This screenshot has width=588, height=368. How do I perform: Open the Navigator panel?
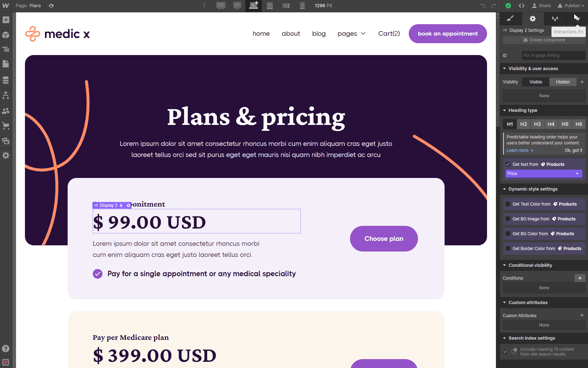[6, 49]
